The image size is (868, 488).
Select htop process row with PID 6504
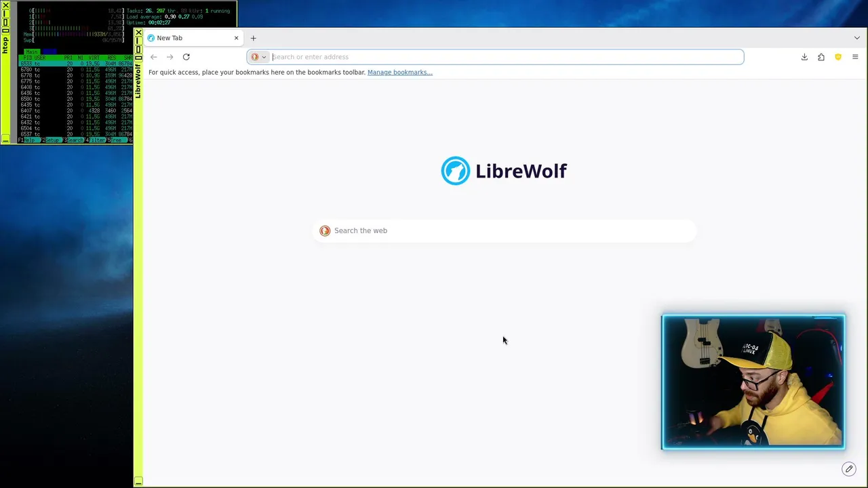coord(76,129)
